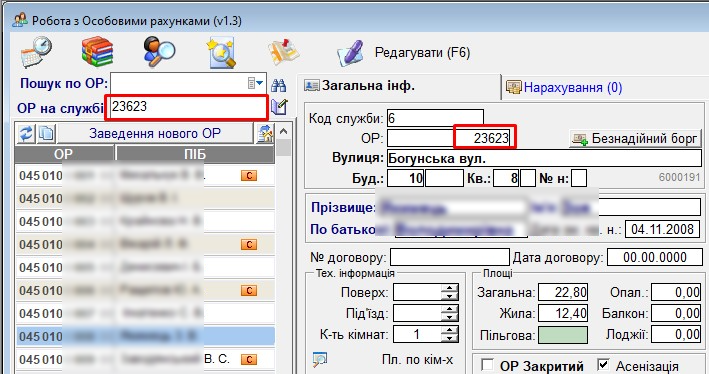The width and height of the screenshot is (709, 374).
Task: Click the Дата договору field
Action: click(655, 257)
